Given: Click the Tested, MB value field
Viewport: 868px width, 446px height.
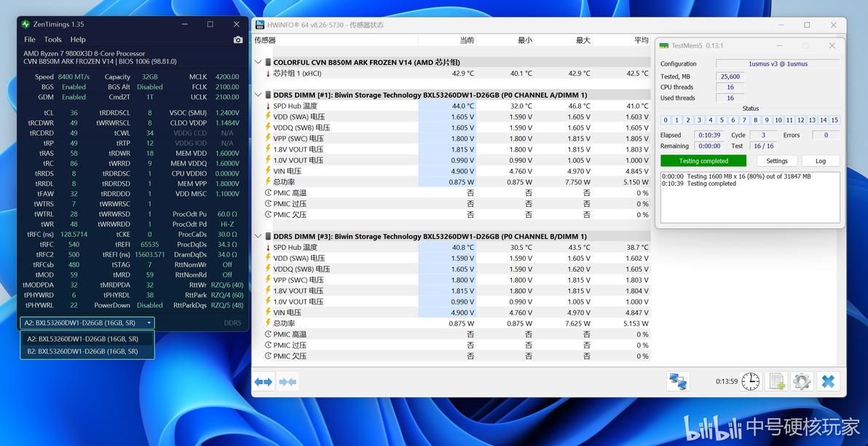Looking at the screenshot, I should 730,77.
